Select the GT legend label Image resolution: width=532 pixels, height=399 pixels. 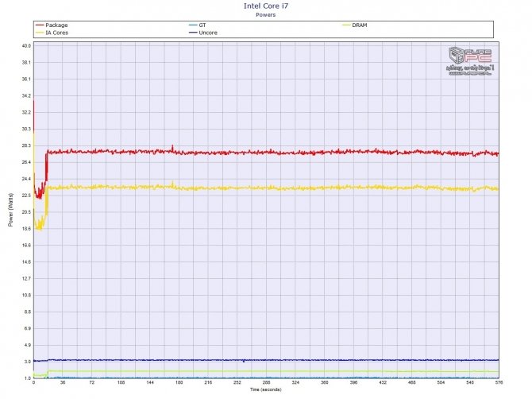[x=202, y=25]
